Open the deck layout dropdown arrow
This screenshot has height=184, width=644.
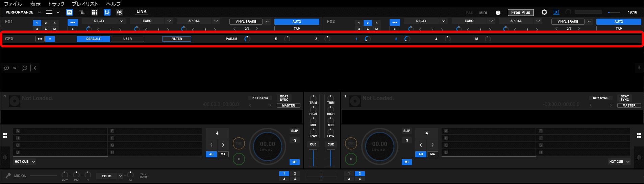tap(58, 12)
